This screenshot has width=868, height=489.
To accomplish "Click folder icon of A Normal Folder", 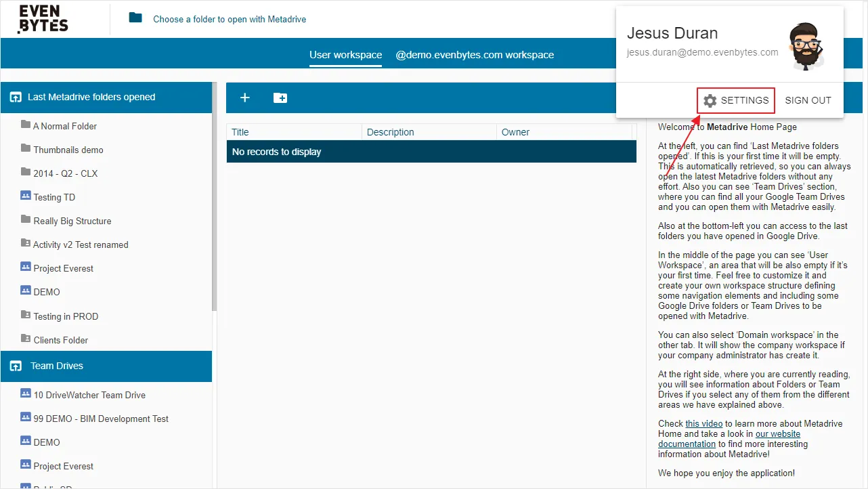I will (26, 125).
